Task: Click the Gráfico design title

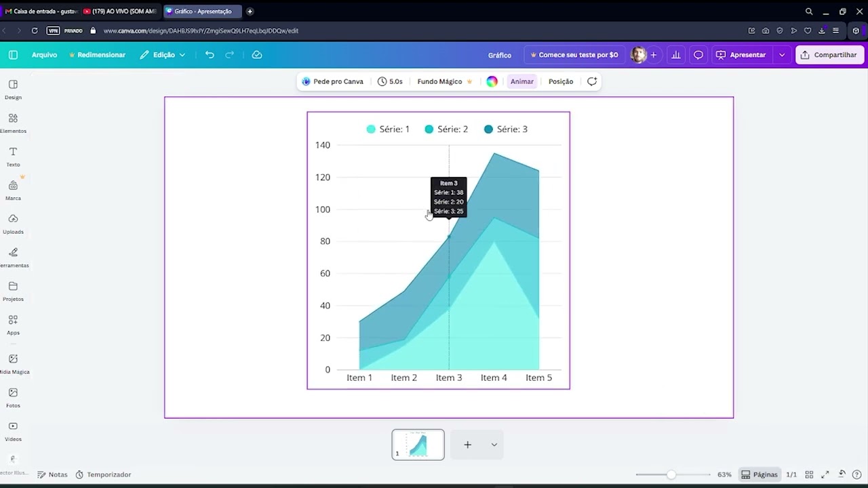Action: (x=500, y=55)
